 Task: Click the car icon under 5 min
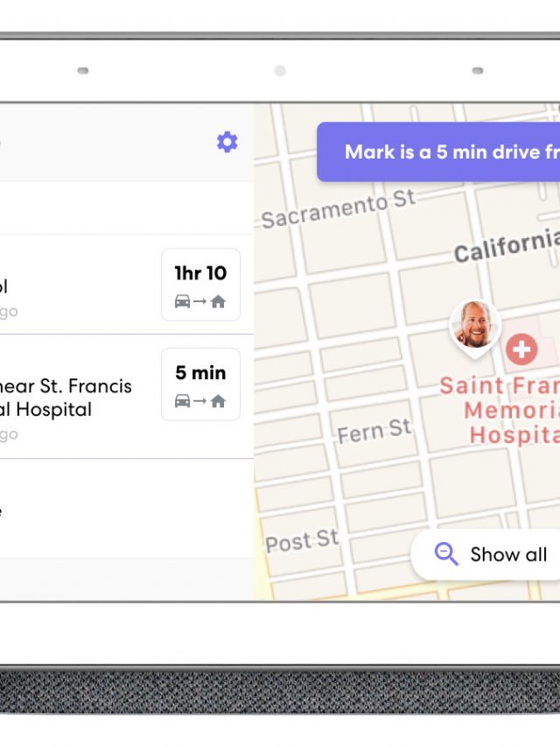[x=183, y=401]
